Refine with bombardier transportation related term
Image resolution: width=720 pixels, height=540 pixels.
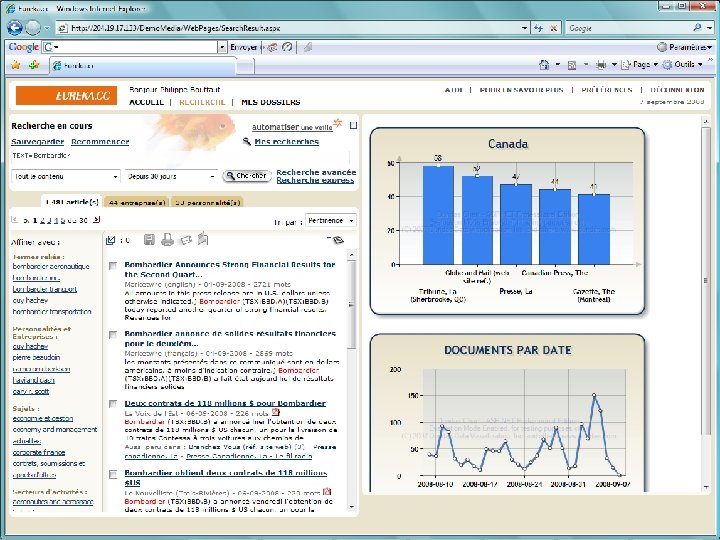pyautogui.click(x=52, y=311)
